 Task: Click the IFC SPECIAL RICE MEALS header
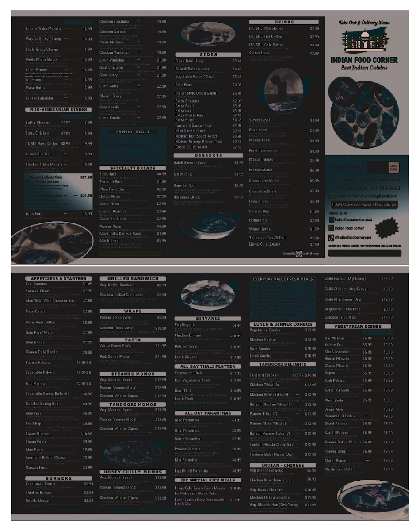click(x=208, y=480)
